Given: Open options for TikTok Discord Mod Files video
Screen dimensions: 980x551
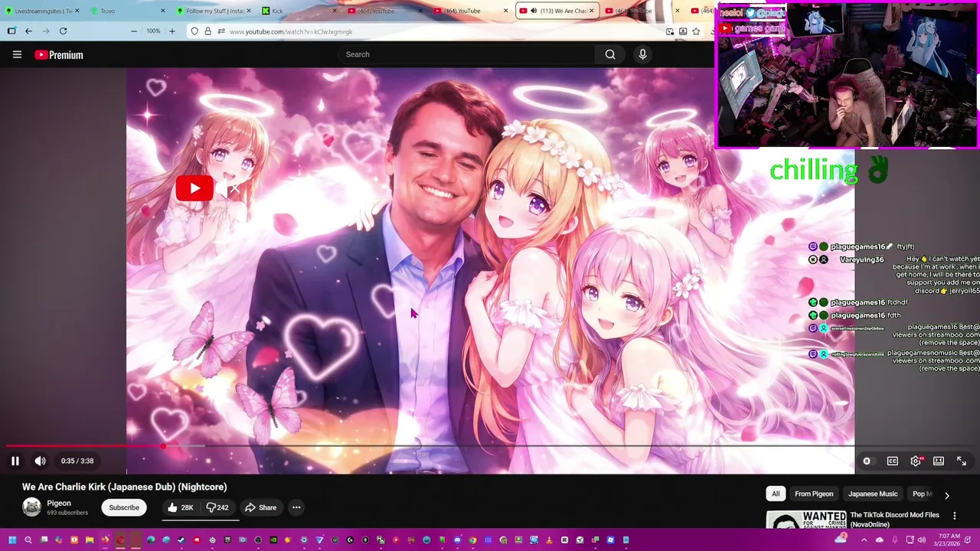Looking at the screenshot, I should pos(954,517).
